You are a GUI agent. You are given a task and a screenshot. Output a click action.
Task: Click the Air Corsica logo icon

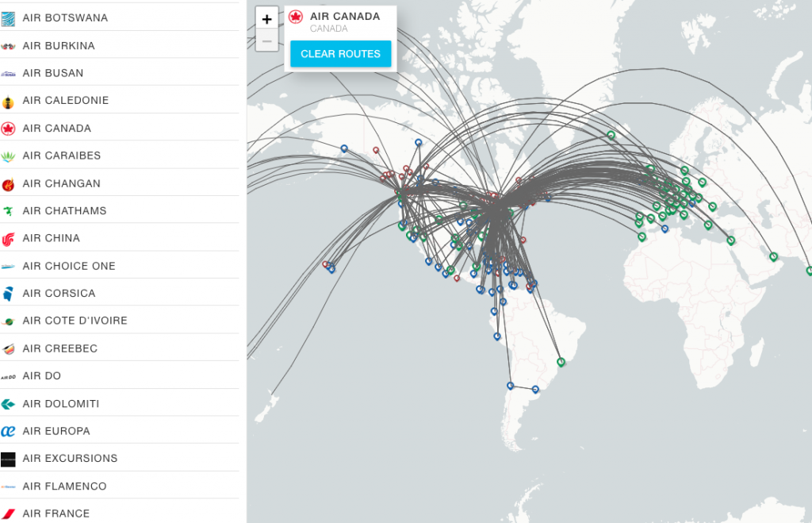[8, 294]
